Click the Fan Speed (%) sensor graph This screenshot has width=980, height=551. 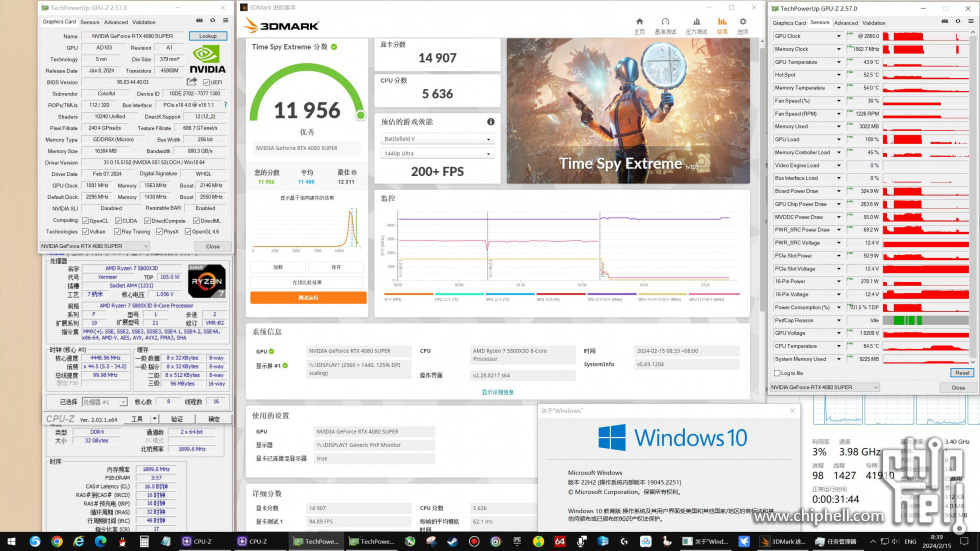coord(926,101)
